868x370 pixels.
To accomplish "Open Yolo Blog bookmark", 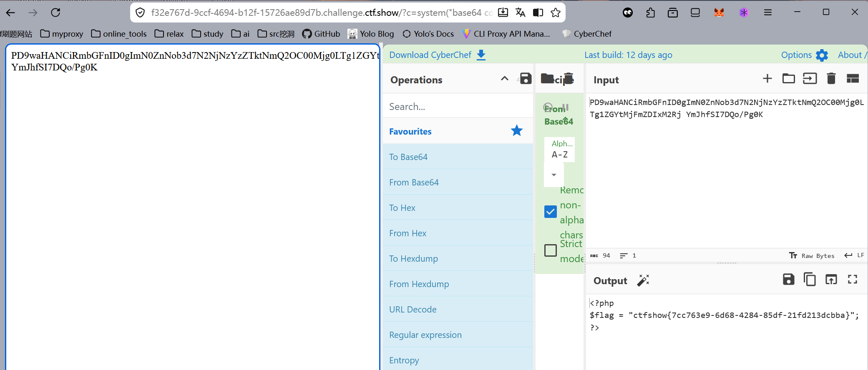I will coord(371,34).
